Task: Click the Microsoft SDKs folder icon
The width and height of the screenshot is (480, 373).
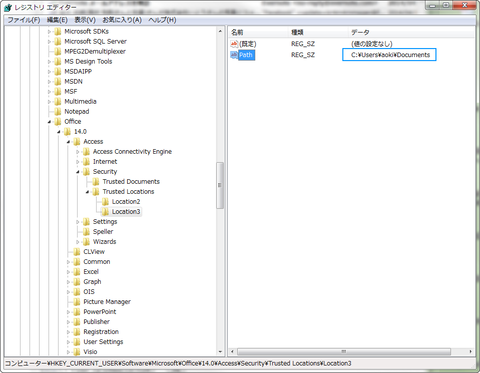Action: click(x=58, y=32)
